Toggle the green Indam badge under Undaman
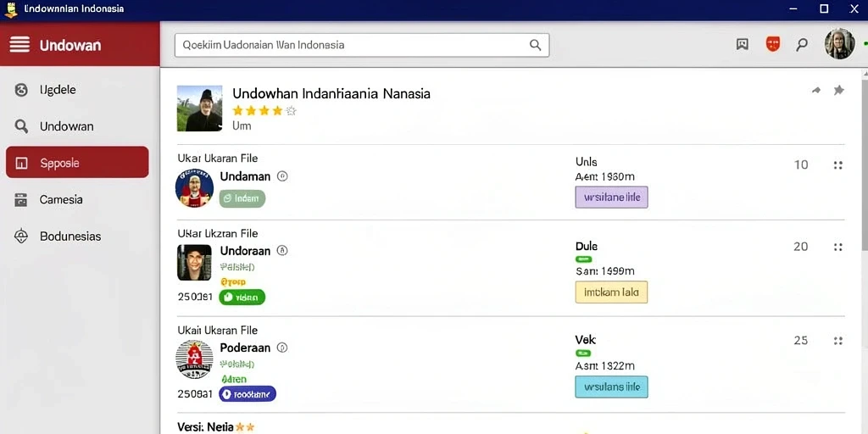Screen dimensions: 868x434 pos(242,198)
